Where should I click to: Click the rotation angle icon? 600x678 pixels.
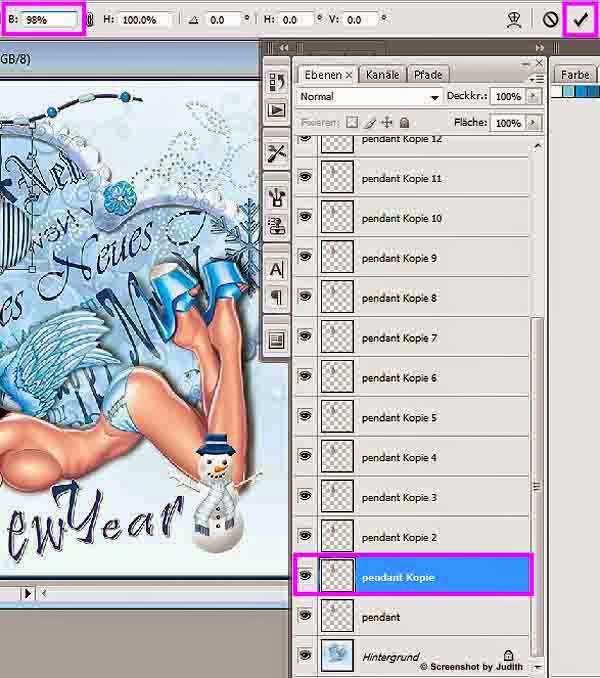[194, 20]
